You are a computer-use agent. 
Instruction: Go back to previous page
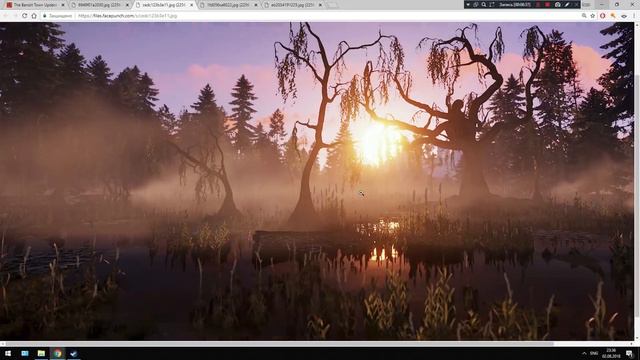click(x=6, y=16)
